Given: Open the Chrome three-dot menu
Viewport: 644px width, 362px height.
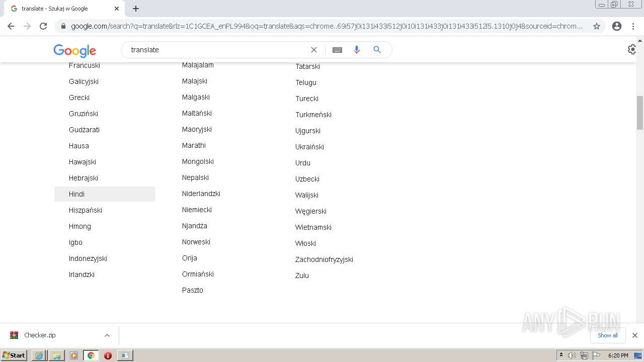Looking at the screenshot, I should point(633,26).
